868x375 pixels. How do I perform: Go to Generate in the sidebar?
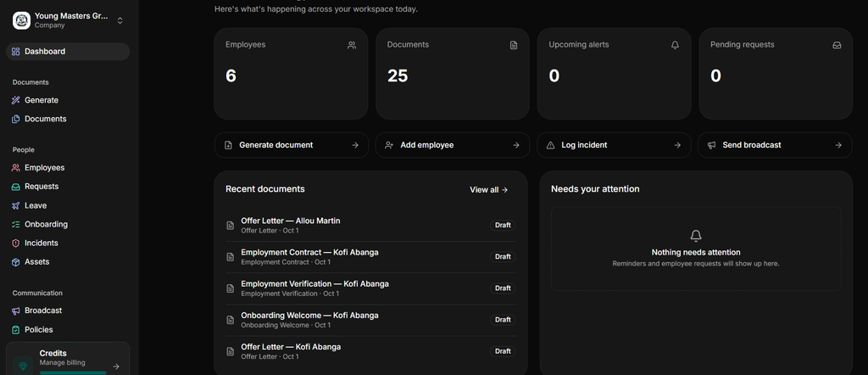(68, 100)
